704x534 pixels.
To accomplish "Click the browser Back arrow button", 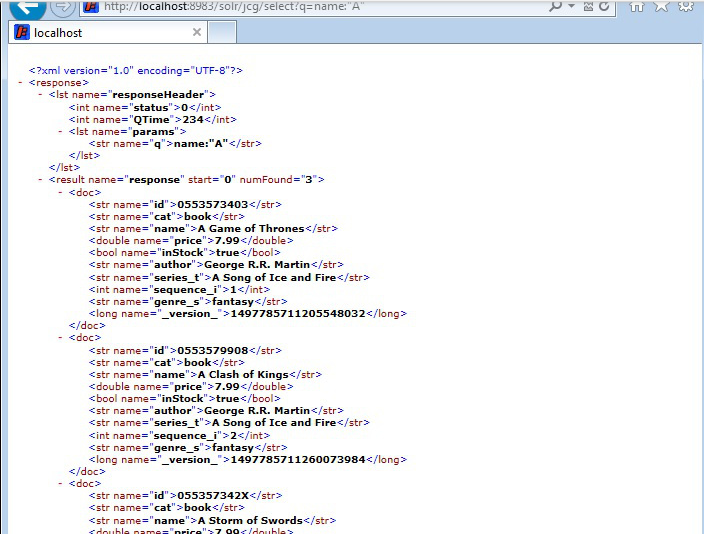I will (28, 8).
